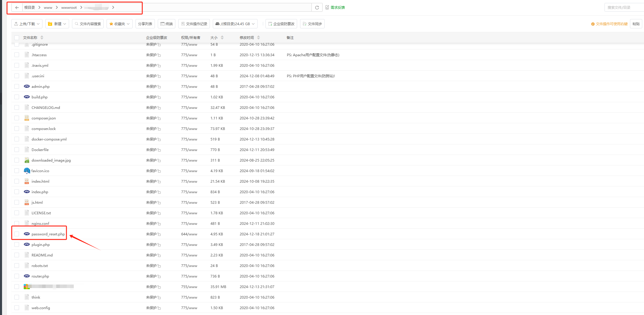
Task: Open password_reset.php file name
Action: coord(48,234)
